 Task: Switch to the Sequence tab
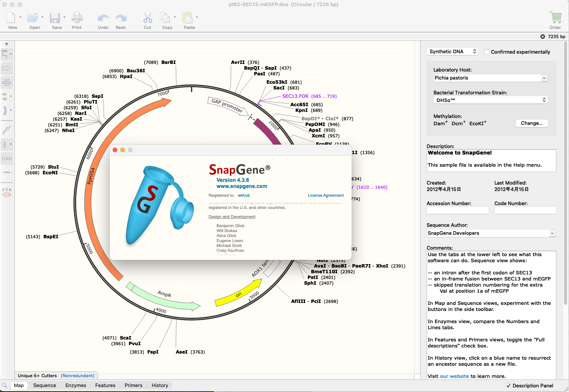(45, 385)
